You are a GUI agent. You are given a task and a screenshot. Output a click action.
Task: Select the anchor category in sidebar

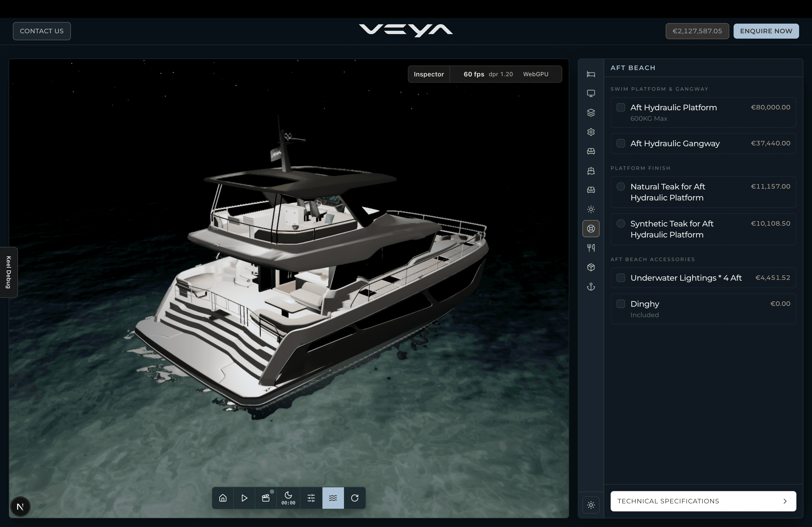[591, 287]
